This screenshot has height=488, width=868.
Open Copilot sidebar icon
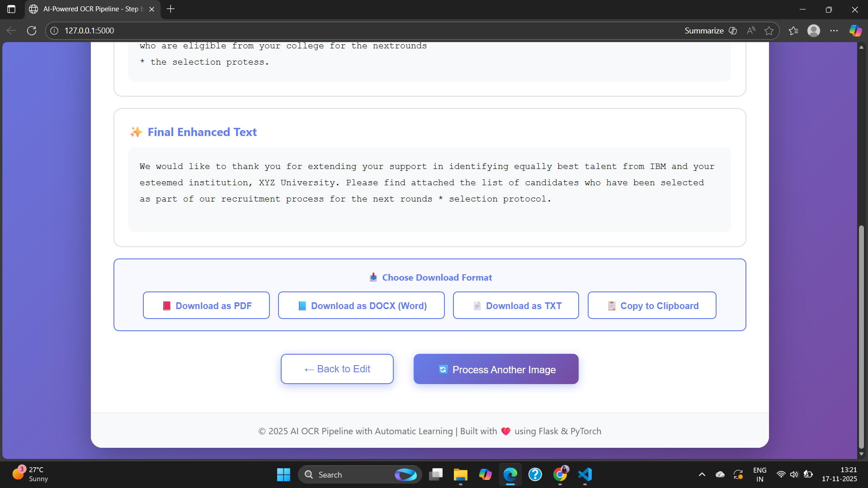(855, 31)
